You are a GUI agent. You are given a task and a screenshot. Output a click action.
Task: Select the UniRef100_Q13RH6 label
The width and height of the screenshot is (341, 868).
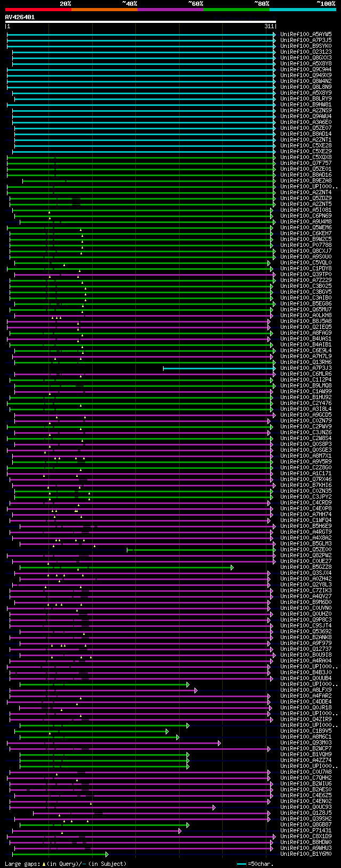coord(306,362)
